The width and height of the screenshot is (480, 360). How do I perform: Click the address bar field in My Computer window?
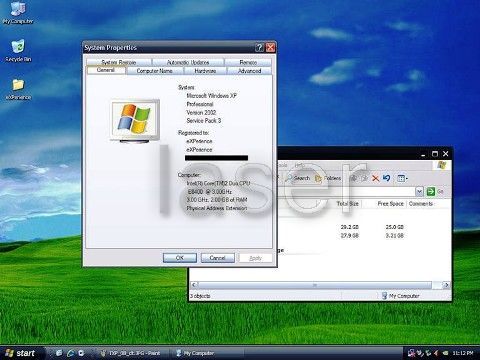pos(347,191)
